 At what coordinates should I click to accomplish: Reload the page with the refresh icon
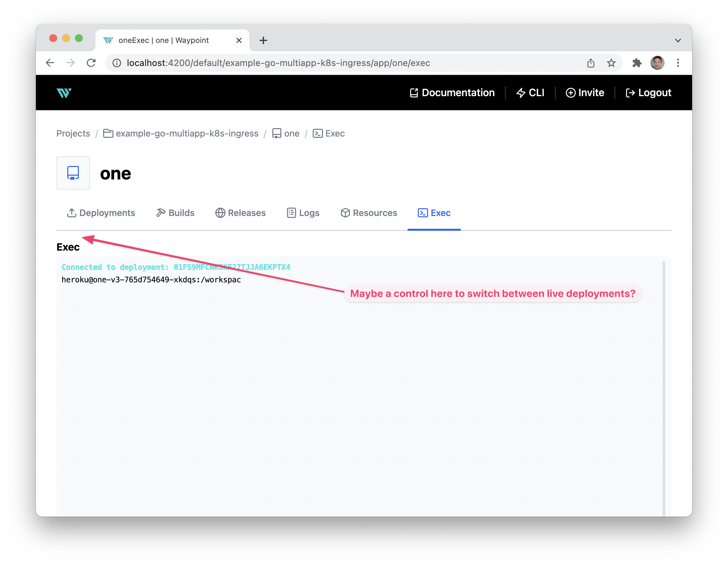click(x=91, y=63)
